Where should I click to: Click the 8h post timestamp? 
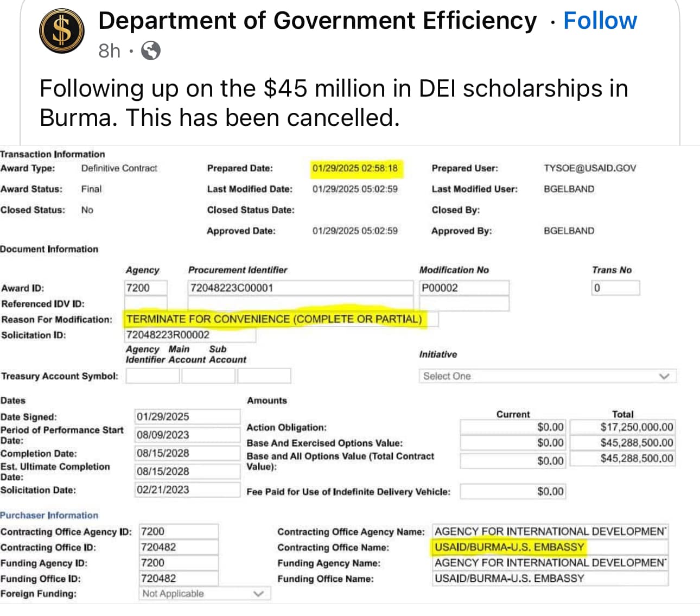109,51
